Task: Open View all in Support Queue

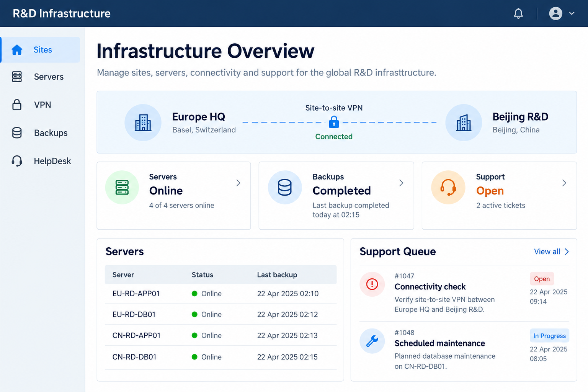Action: (x=547, y=252)
